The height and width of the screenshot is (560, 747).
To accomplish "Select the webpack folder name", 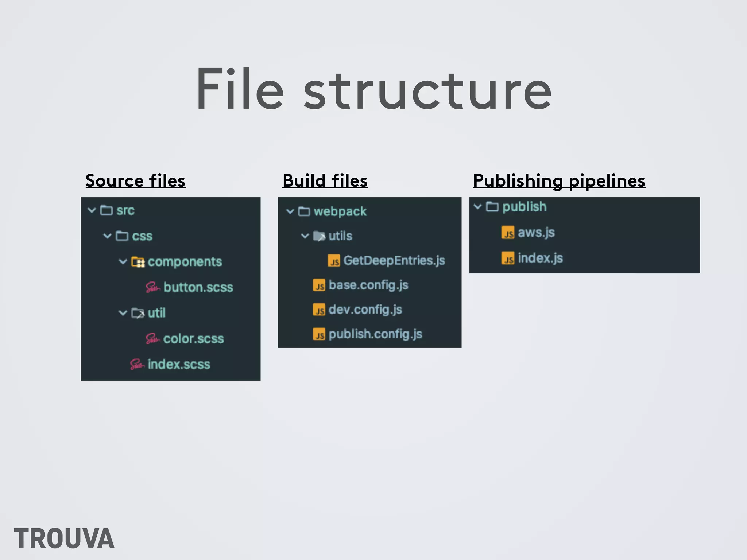I will coord(340,212).
